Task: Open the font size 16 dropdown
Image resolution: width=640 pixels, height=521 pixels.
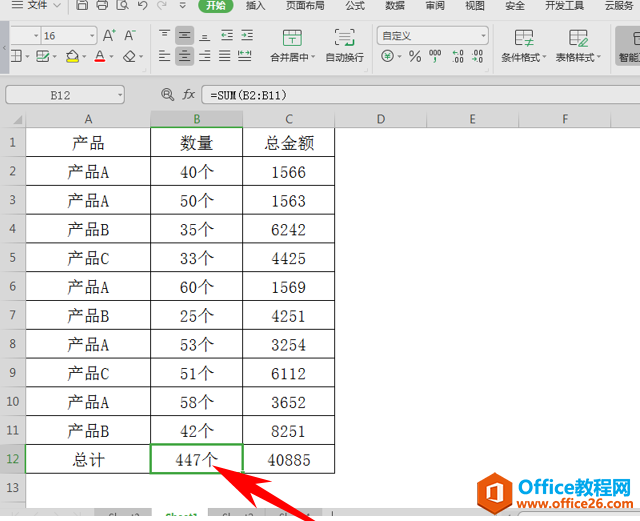Action: point(92,36)
